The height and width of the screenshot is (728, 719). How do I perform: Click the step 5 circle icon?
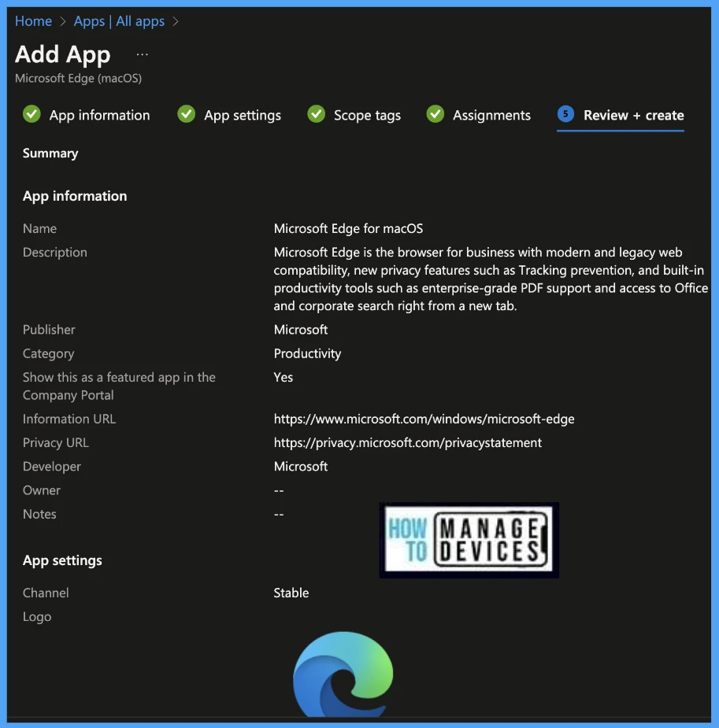click(x=565, y=114)
